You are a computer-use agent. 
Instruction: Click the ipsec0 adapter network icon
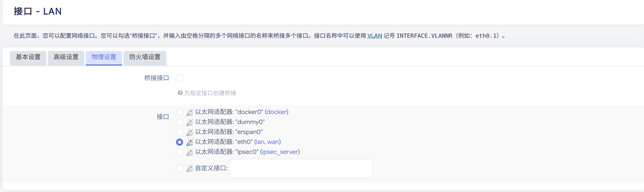pos(190,152)
